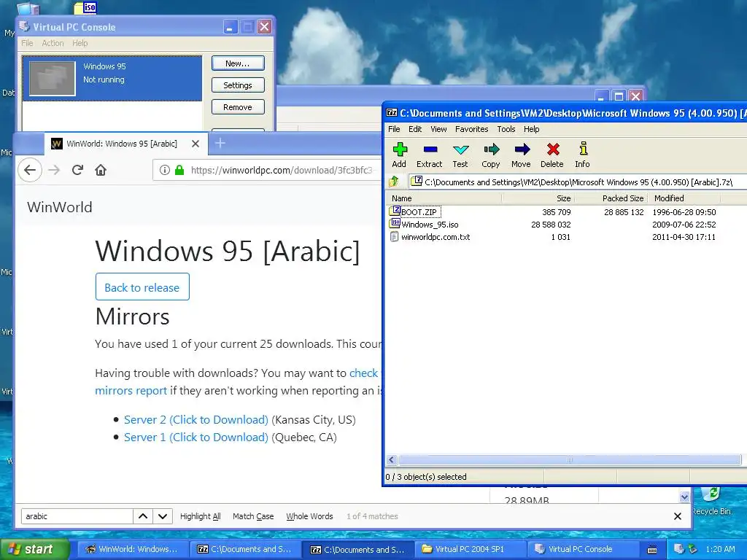
Task: Open the File menu in Virtual PC Console
Action: point(27,43)
